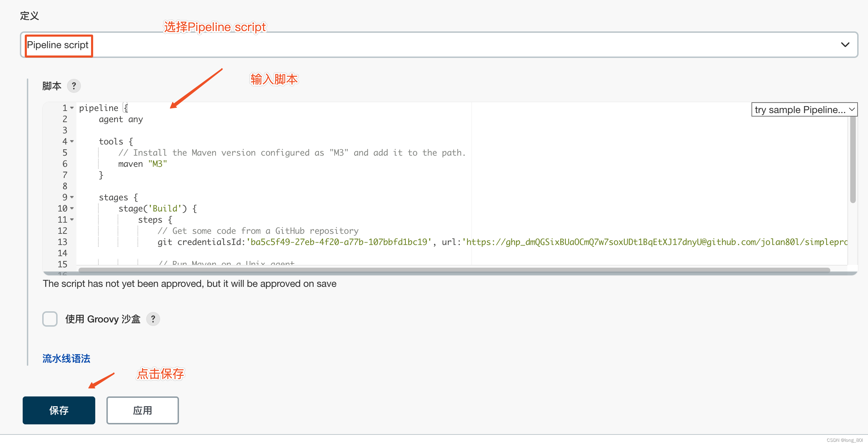
Task: Click the chevron arrow of definition select
Action: point(845,45)
